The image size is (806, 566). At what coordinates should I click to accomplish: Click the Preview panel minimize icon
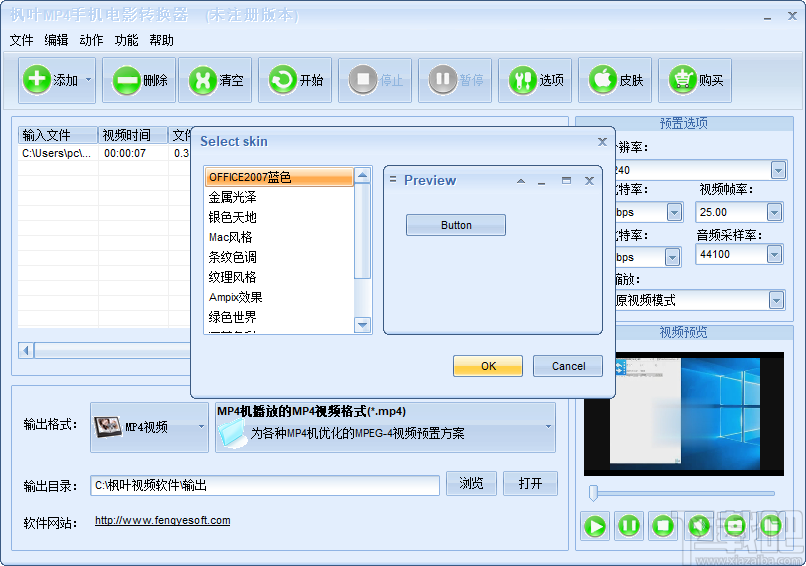[x=542, y=182]
